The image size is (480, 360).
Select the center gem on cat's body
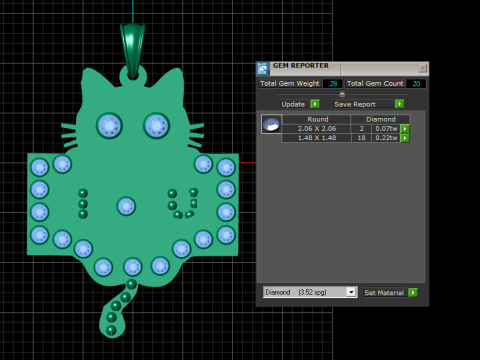(126, 206)
